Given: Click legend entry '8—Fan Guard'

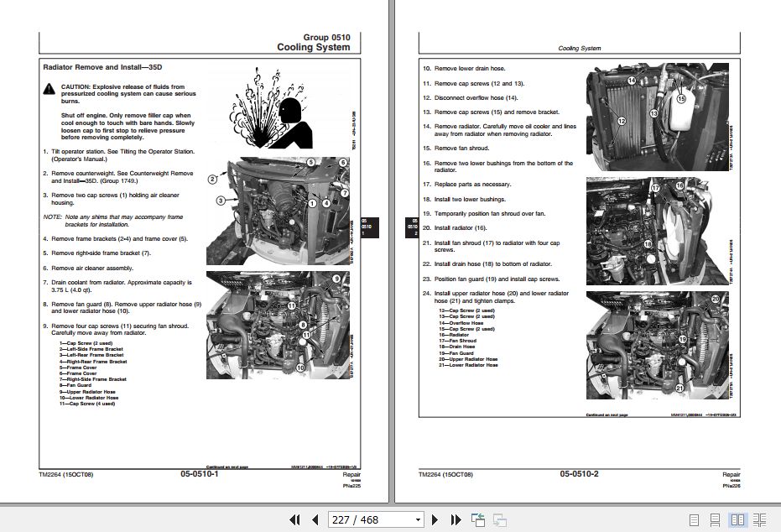Looking at the screenshot, I should coord(75,385).
